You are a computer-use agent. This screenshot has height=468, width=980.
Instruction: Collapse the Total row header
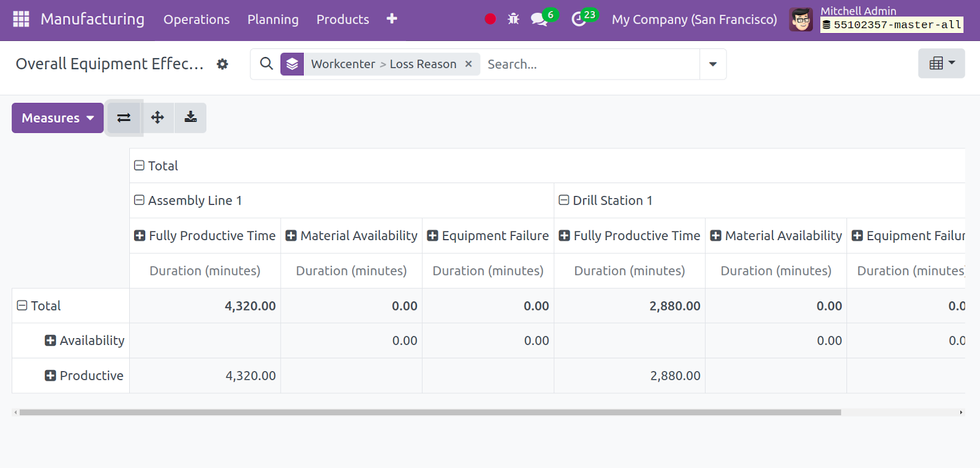point(22,306)
